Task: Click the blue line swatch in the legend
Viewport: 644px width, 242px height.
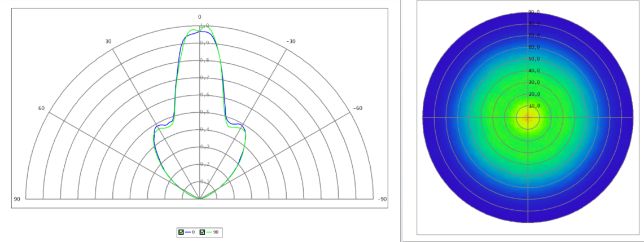Action: point(189,232)
